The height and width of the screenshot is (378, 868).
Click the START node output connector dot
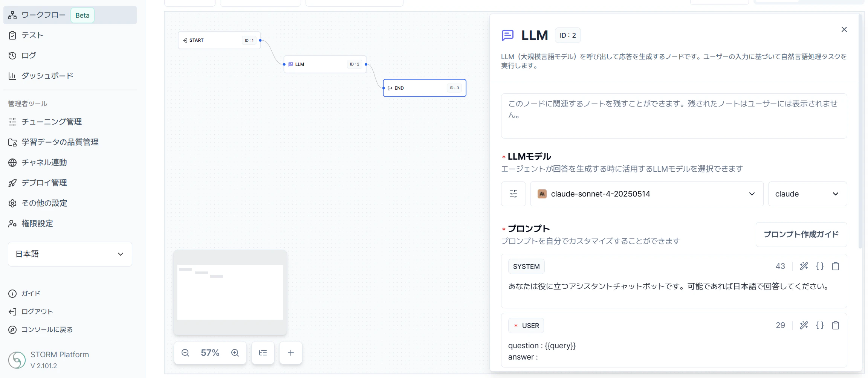coord(260,40)
